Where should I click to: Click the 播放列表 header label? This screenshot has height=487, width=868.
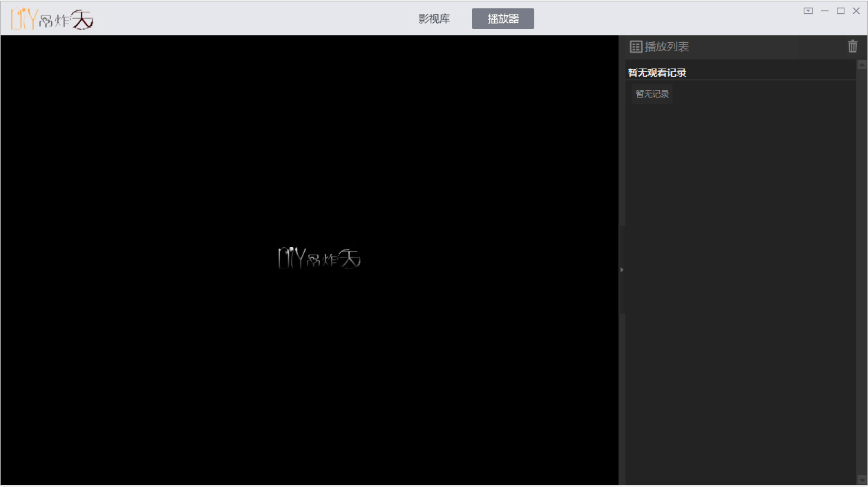point(667,46)
